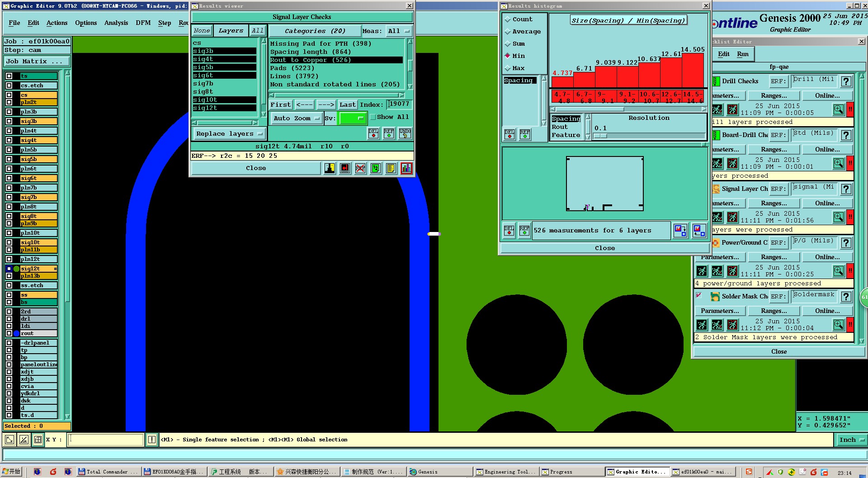Click the black-yellow silhouette icon beside Close
Image resolution: width=868 pixels, height=478 pixels.
(329, 168)
